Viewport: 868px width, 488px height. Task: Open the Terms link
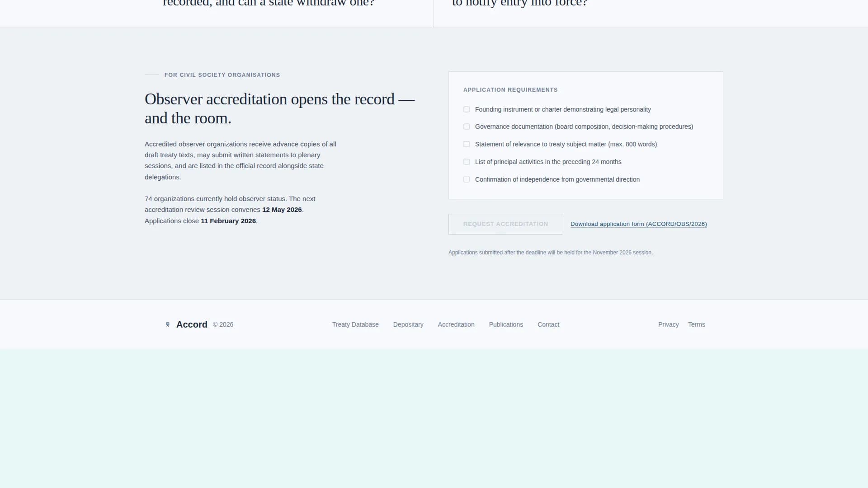[696, 324]
